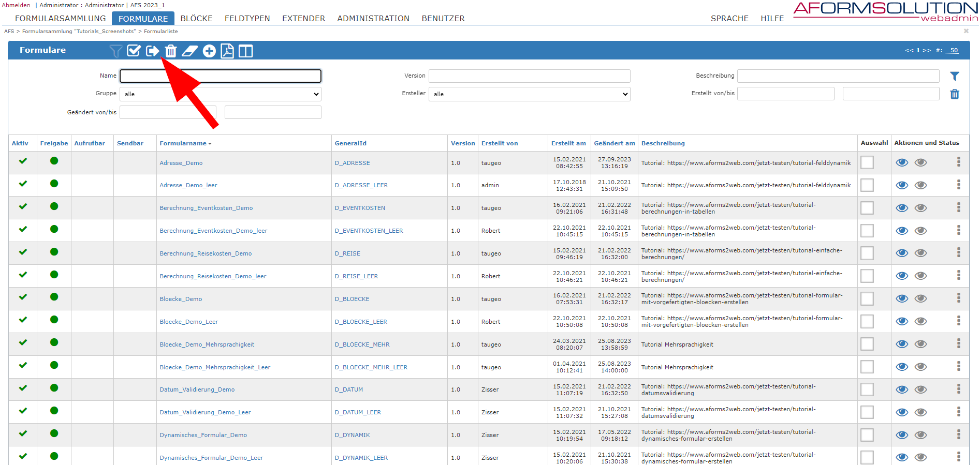980x465 pixels.
Task: Click the trash can icon in Formulare toolbar
Action: (171, 51)
